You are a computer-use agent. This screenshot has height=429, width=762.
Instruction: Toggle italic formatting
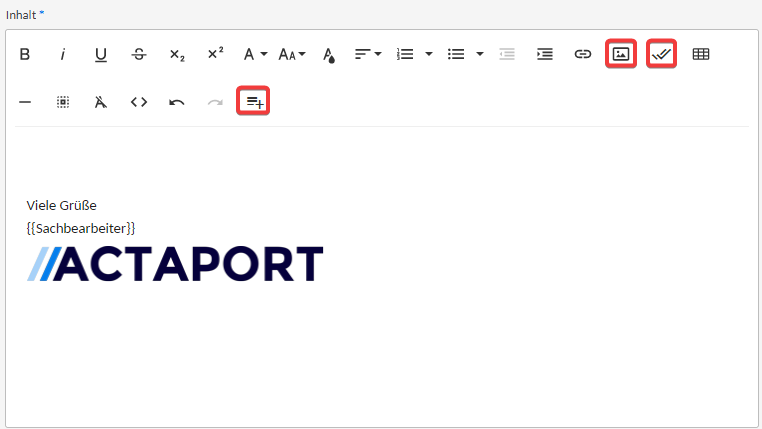pos(63,54)
